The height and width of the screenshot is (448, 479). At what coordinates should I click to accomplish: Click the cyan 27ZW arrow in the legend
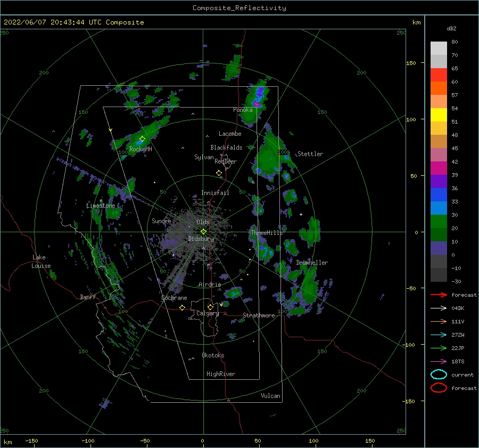pyautogui.click(x=439, y=335)
